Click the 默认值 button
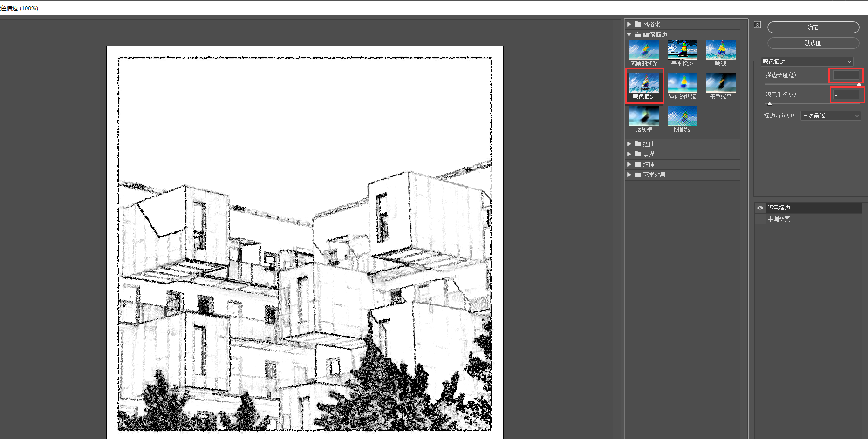Screen dimensions: 868x439 pyautogui.click(x=813, y=43)
